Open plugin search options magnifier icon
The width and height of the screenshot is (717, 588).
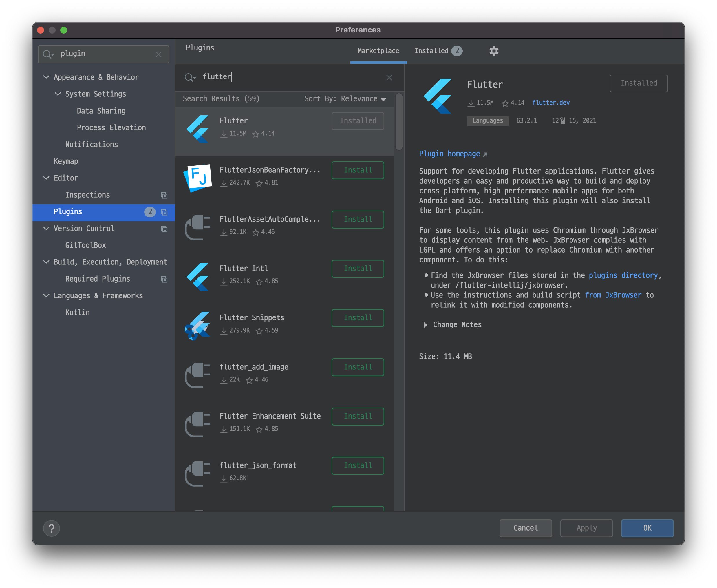click(190, 78)
